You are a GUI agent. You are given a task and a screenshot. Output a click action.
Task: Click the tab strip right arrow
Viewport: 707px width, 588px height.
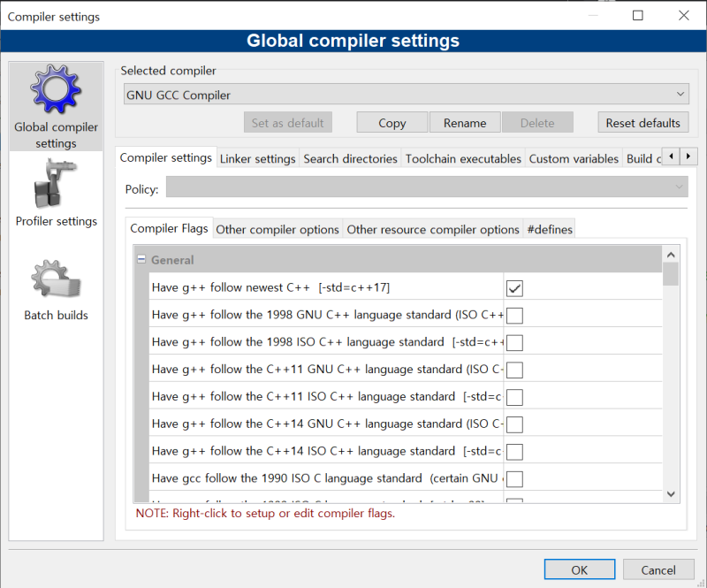[x=688, y=157]
